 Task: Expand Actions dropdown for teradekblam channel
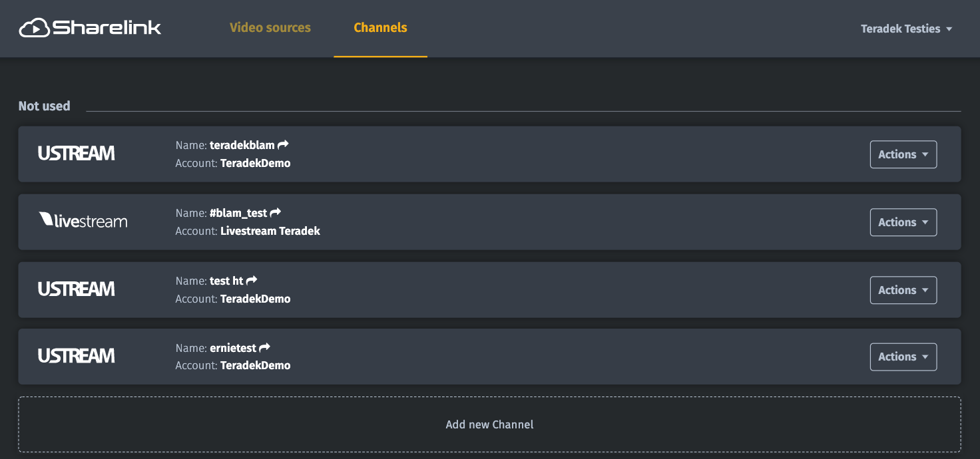click(x=903, y=154)
